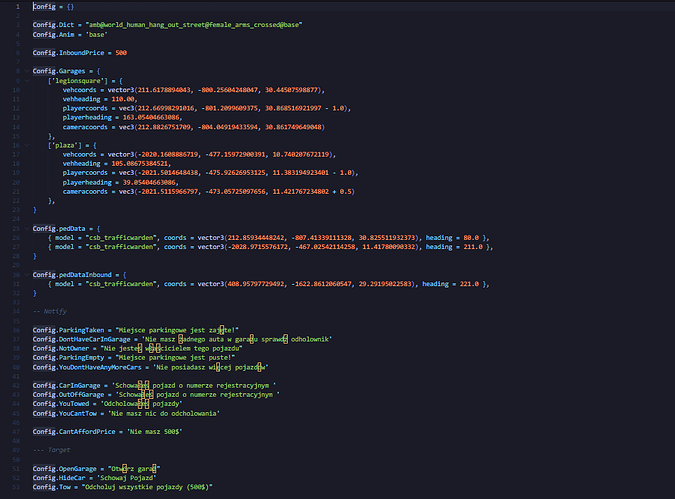Click the Config.pedDataInbound declaration

point(80,274)
